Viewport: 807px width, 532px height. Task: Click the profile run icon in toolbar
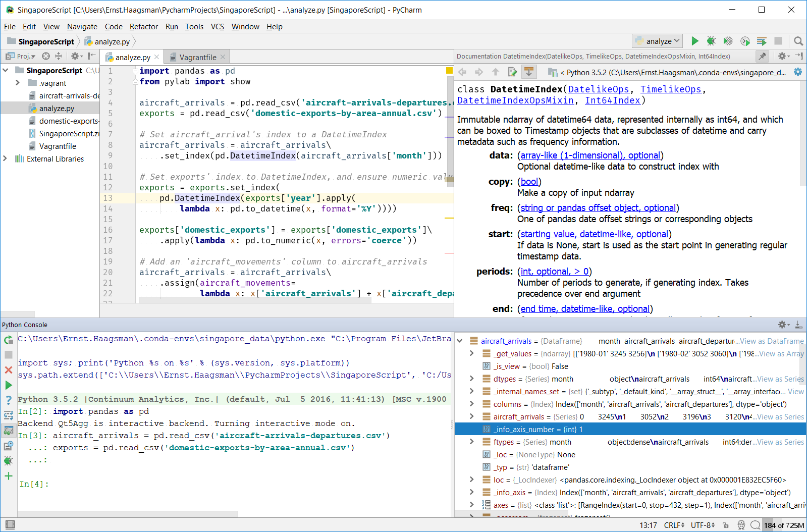coord(745,41)
